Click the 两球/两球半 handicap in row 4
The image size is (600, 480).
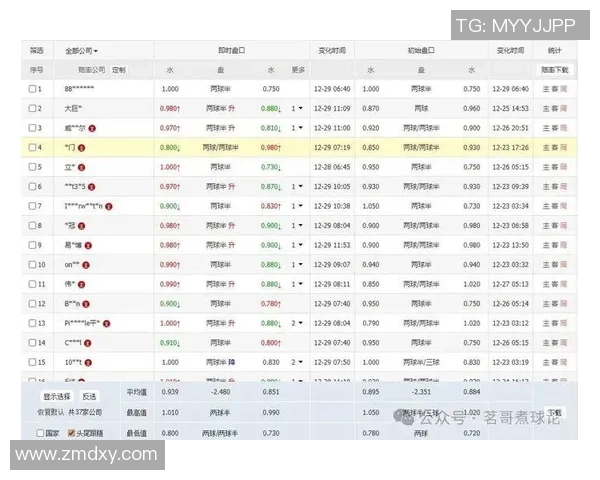pyautogui.click(x=220, y=147)
